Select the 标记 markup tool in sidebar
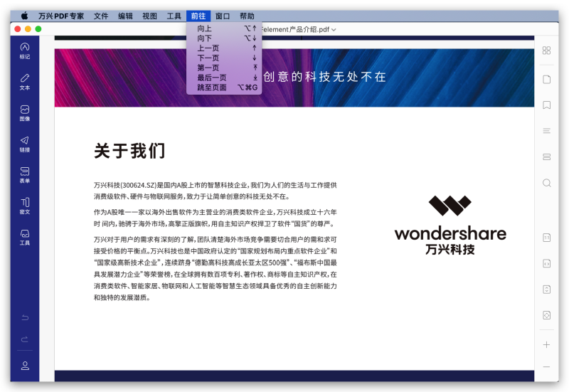This screenshot has width=569, height=392. 25,51
